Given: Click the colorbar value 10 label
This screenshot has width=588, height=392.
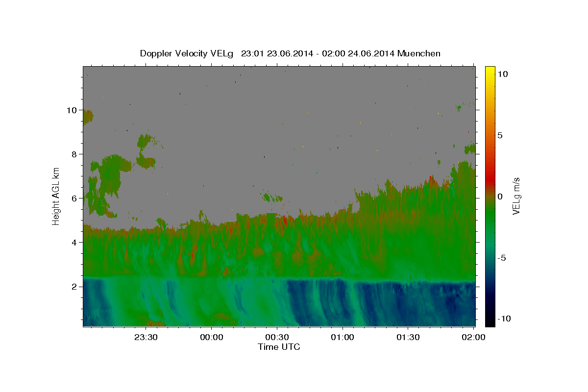Looking at the screenshot, I should point(502,74).
